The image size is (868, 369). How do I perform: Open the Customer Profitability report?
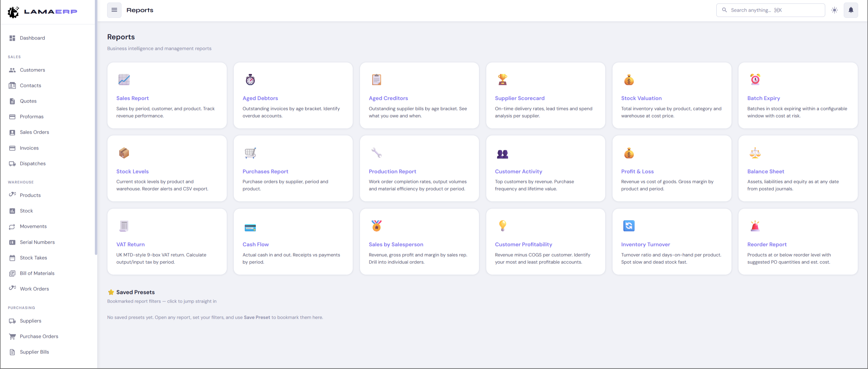pyautogui.click(x=523, y=244)
